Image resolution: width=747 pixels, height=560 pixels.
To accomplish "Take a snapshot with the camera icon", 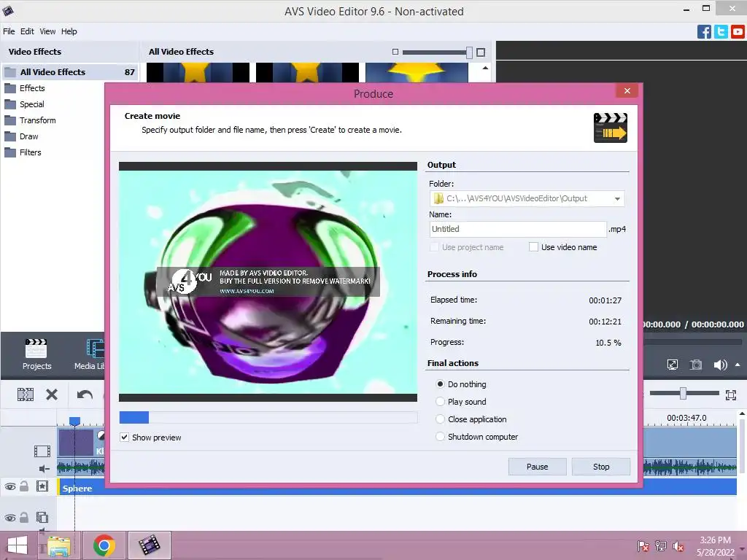I will click(696, 365).
